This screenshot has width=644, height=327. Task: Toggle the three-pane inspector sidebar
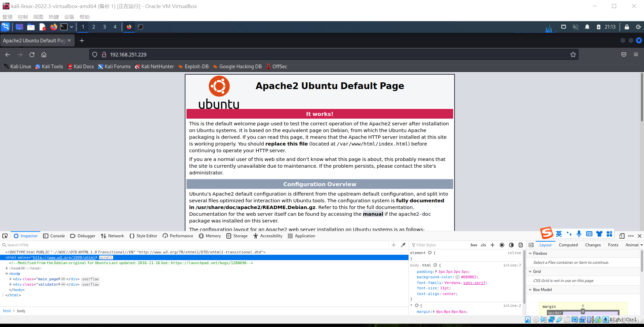[x=531, y=245]
